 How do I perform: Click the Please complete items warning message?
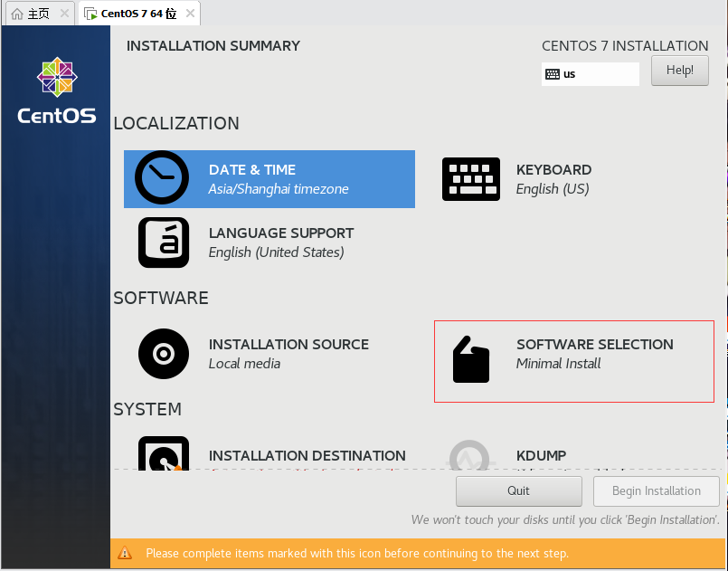click(357, 553)
